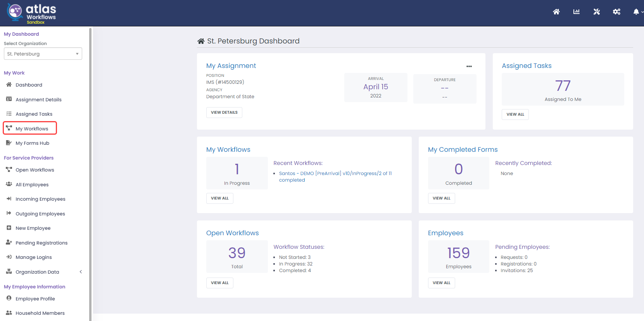This screenshot has height=321, width=644.
Task: Click the My Workflows diagram icon
Action: pos(9,128)
